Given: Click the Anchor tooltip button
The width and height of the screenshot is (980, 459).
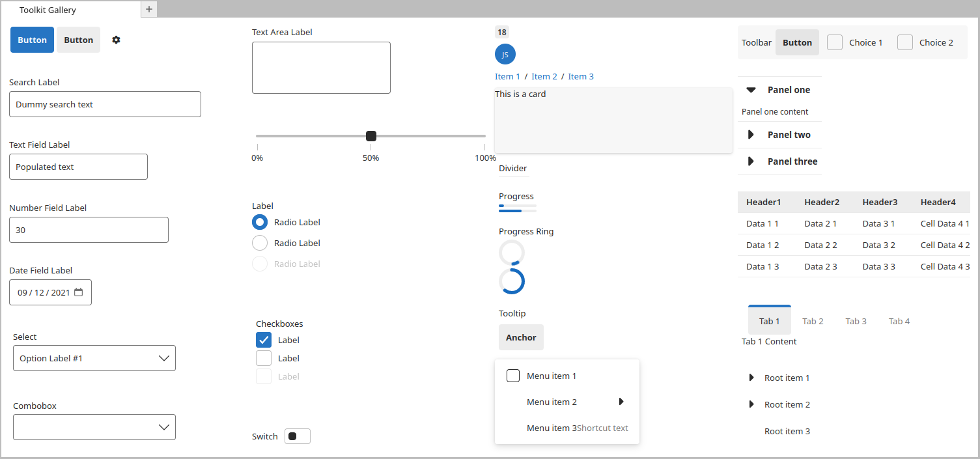Looking at the screenshot, I should [521, 337].
